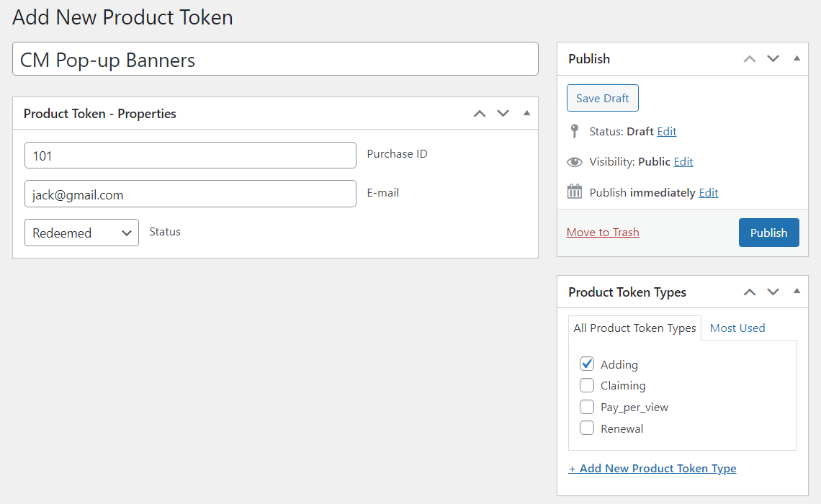This screenshot has height=504, width=821.
Task: Focus the CM Pop-up Banners title field
Action: 275,59
